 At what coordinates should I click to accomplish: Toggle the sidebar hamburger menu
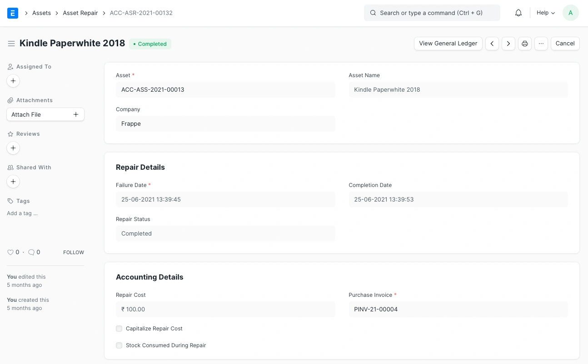(11, 44)
